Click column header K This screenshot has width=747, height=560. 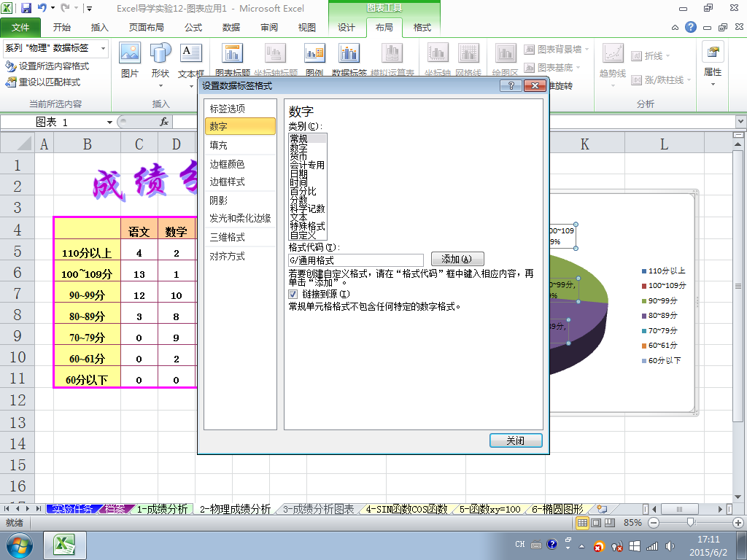tap(584, 144)
